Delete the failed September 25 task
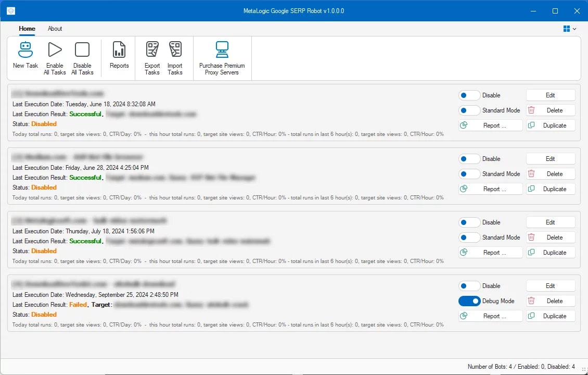The image size is (588, 375). coord(550,301)
